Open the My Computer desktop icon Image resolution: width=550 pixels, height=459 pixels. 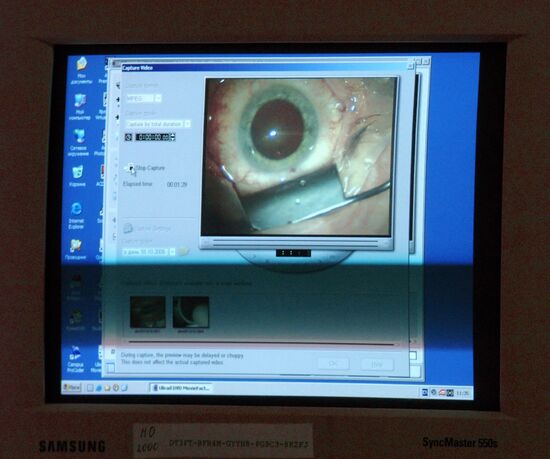click(x=80, y=107)
